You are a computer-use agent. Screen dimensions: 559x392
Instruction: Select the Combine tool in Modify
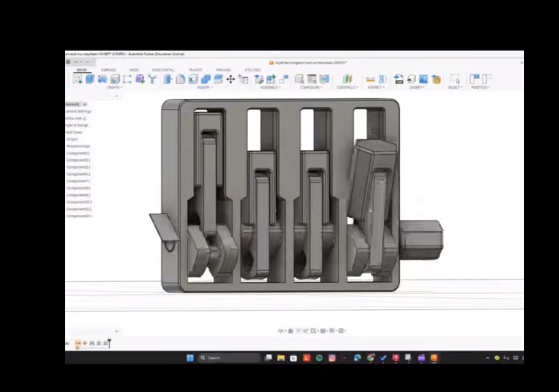[206, 79]
